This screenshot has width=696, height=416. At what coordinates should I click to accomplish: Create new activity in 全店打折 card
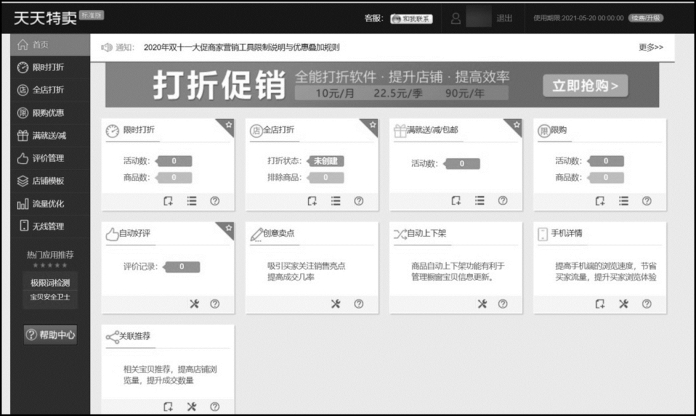coord(312,201)
